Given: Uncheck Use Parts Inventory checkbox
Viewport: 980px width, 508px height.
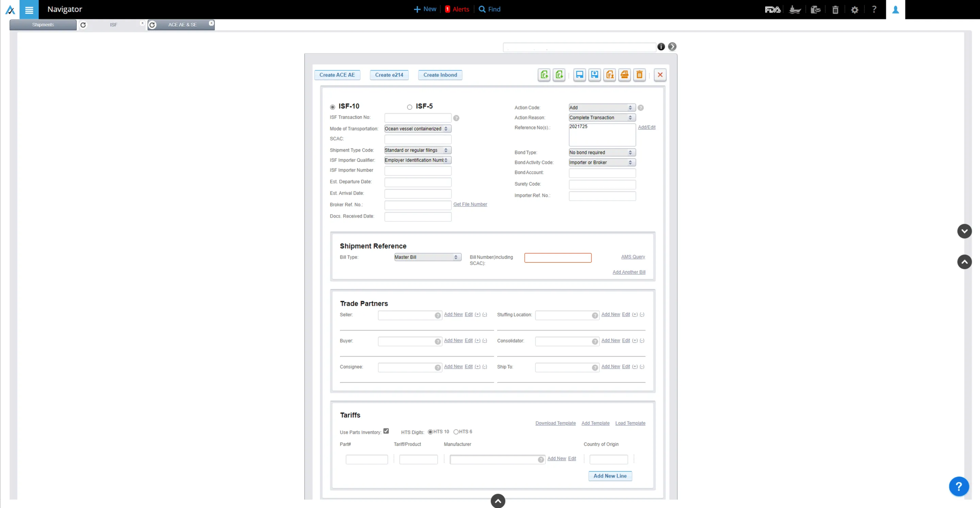Looking at the screenshot, I should [386, 431].
